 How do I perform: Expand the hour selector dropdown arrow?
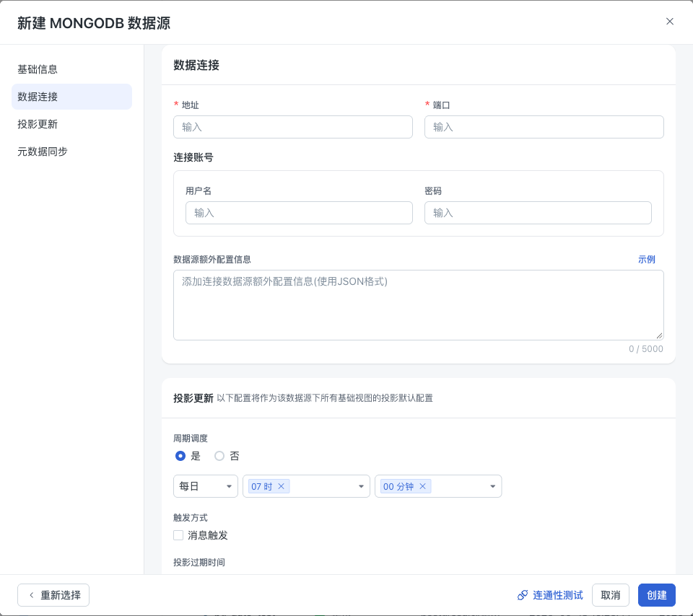pos(361,486)
